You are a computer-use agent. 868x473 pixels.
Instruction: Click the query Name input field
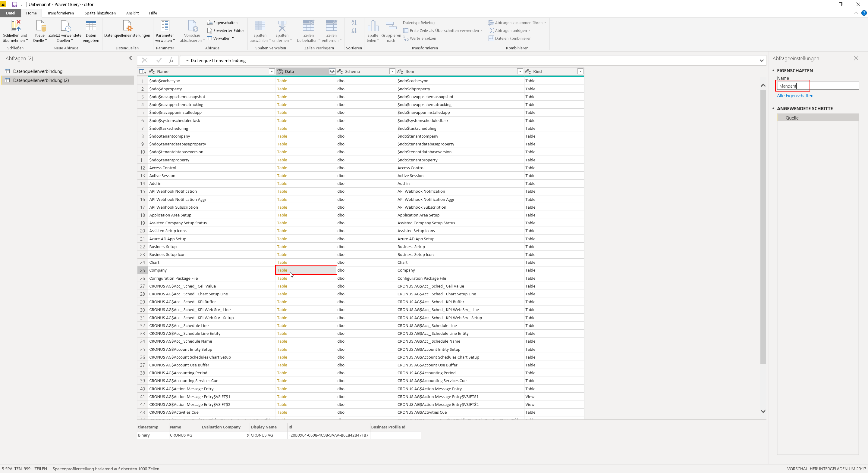click(817, 86)
